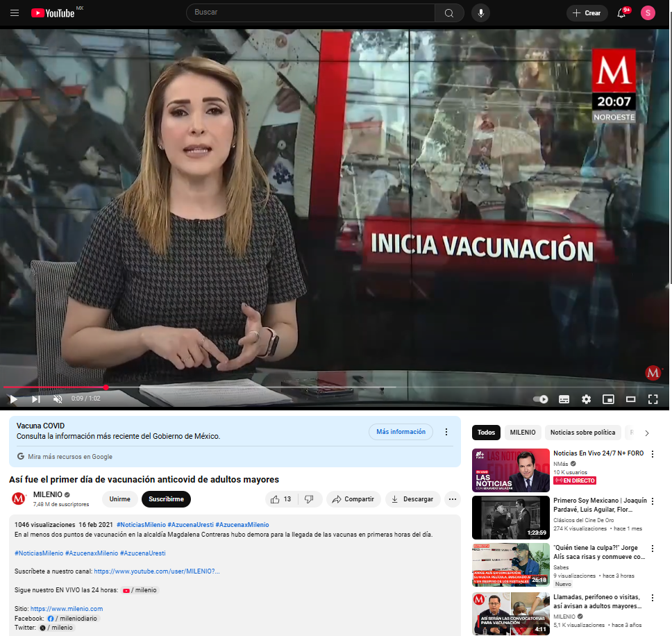Viewport: 672px width, 636px height.
Task: Click the Crear button
Action: (587, 13)
